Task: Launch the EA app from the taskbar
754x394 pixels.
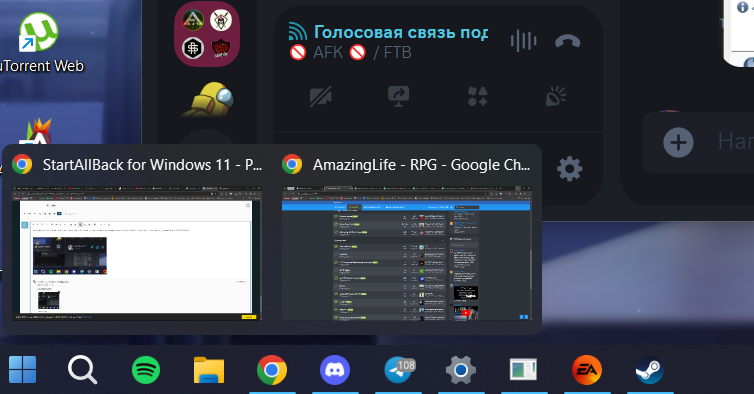Action: (x=587, y=370)
